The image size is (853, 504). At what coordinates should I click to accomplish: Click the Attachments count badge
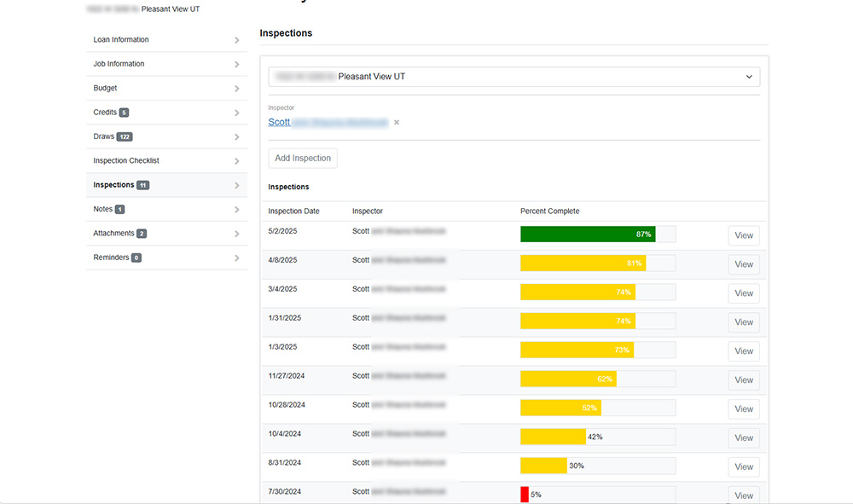(142, 234)
